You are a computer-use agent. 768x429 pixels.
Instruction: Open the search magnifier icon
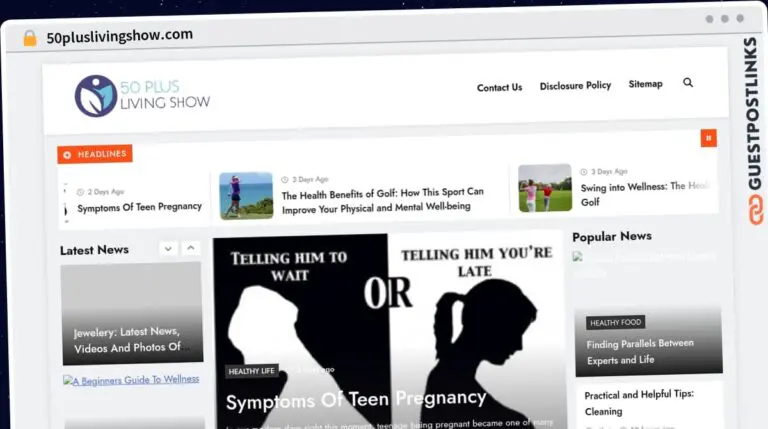point(688,83)
